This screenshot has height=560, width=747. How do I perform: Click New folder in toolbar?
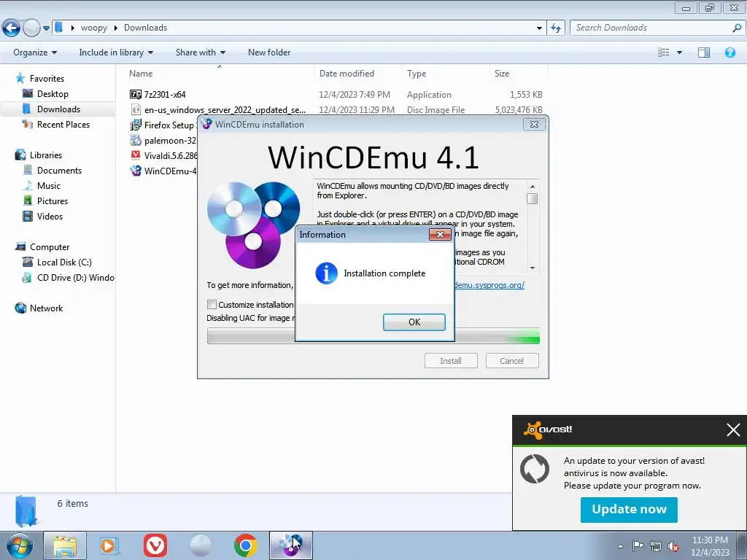coord(269,52)
